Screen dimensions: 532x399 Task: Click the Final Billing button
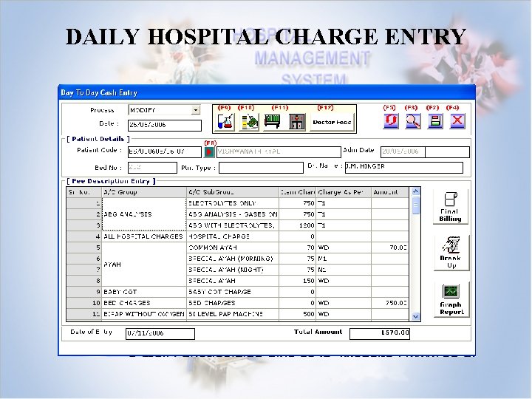tap(450, 206)
